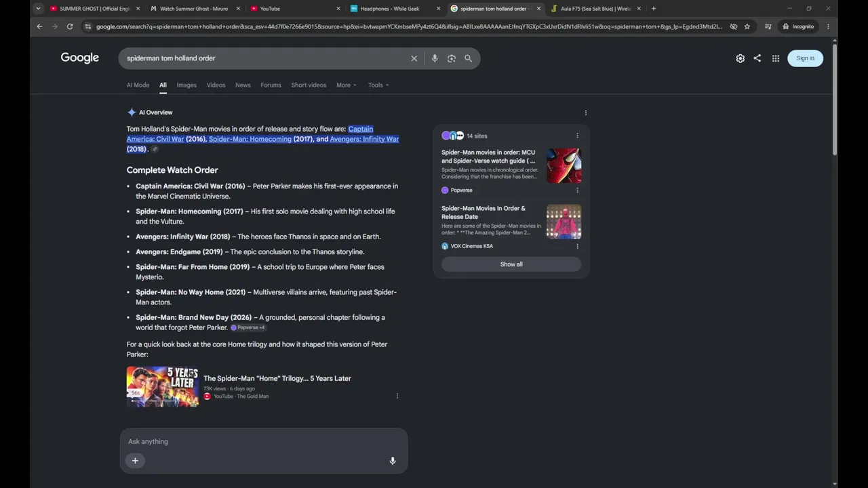Go back to the previous page

pyautogui.click(x=39, y=26)
